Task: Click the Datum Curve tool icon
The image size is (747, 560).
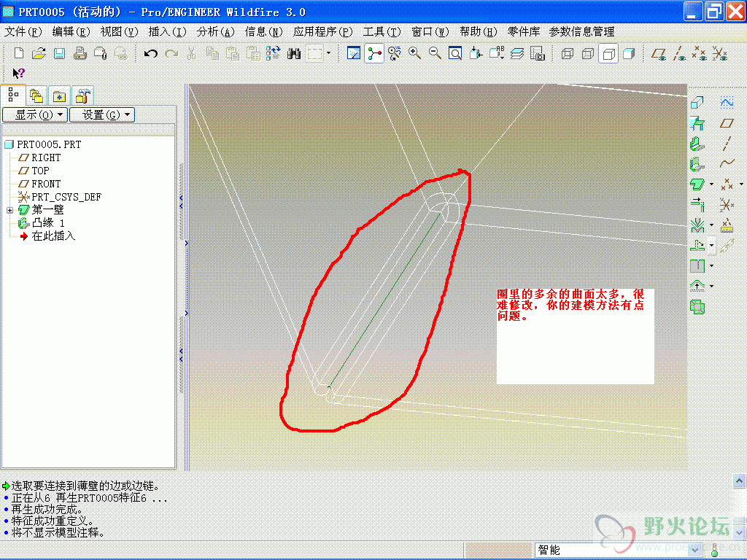Action: tap(727, 164)
